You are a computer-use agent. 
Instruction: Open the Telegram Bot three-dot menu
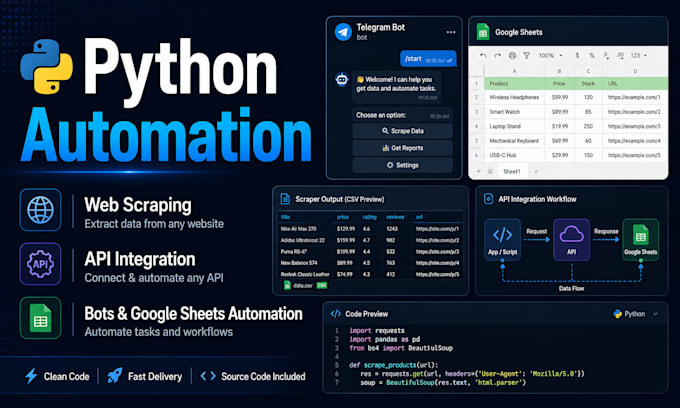click(451, 32)
